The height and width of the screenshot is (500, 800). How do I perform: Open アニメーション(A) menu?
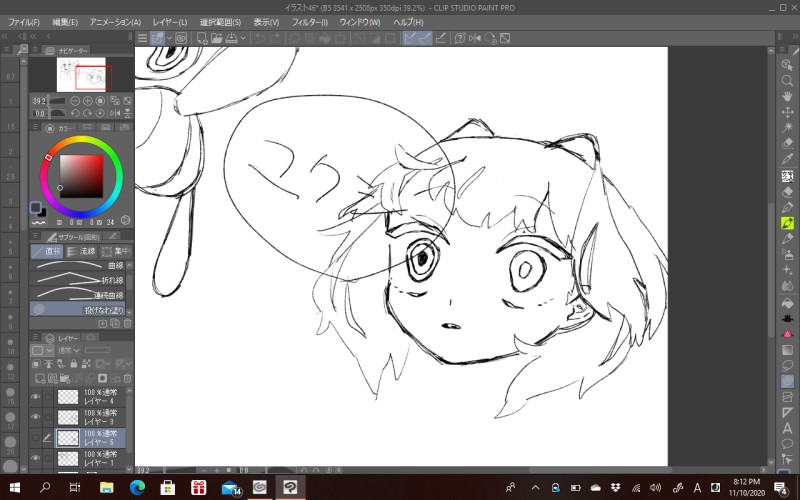point(115,22)
